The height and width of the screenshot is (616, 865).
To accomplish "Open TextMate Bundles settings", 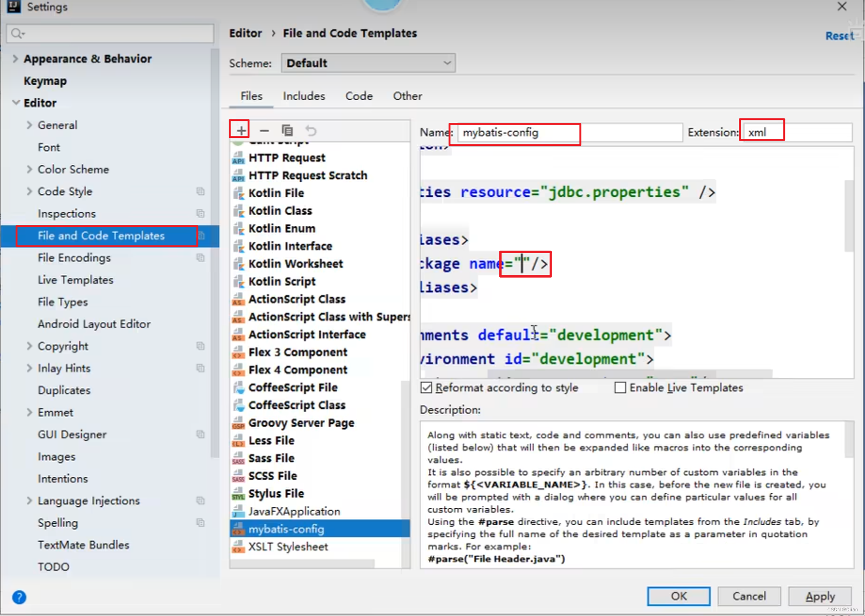I will pyautogui.click(x=83, y=545).
